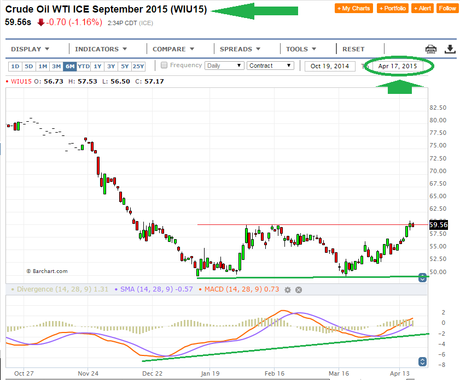Expand the SPREADS menu
This screenshot has height=380, width=460.
pyautogui.click(x=240, y=49)
